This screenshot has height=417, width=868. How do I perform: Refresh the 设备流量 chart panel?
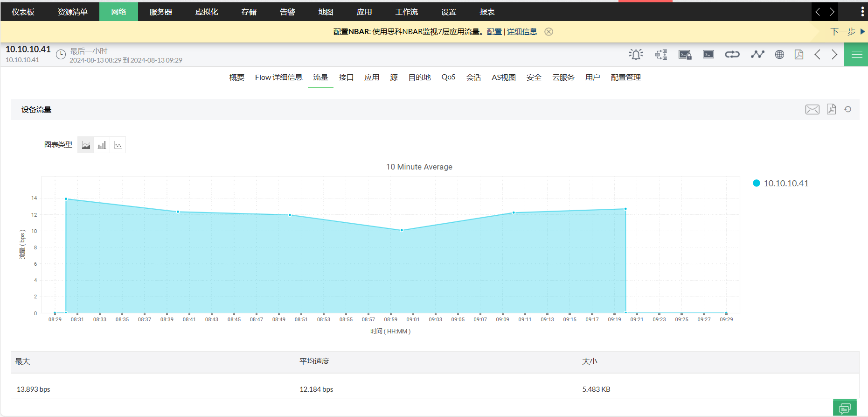click(x=848, y=109)
